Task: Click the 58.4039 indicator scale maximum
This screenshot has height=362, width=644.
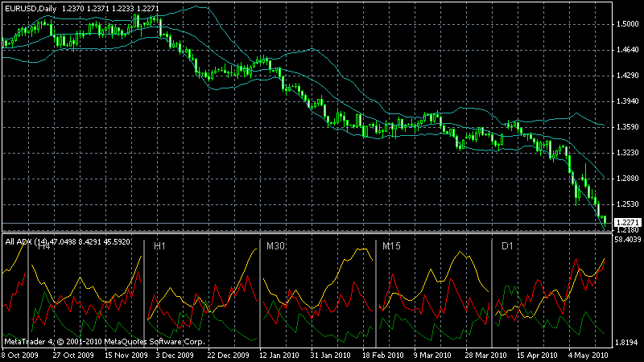Action: pyautogui.click(x=628, y=239)
